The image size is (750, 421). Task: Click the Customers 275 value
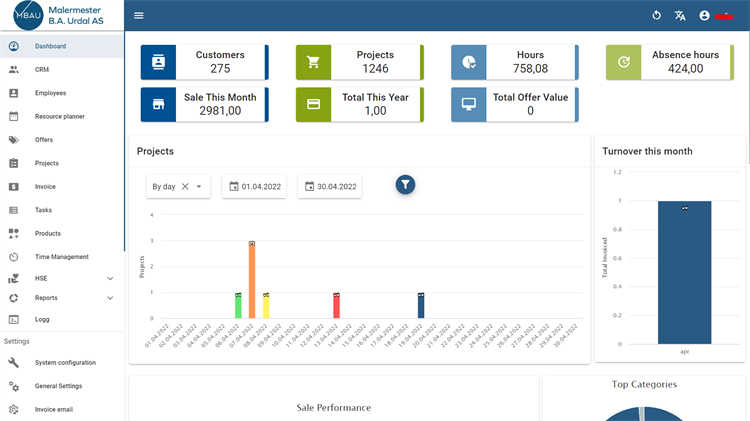pos(220,69)
